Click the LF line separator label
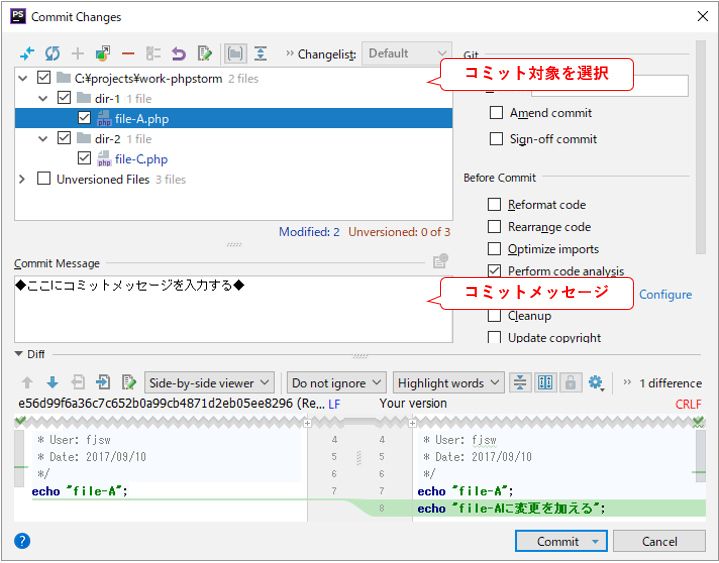719x563 pixels. click(334, 404)
